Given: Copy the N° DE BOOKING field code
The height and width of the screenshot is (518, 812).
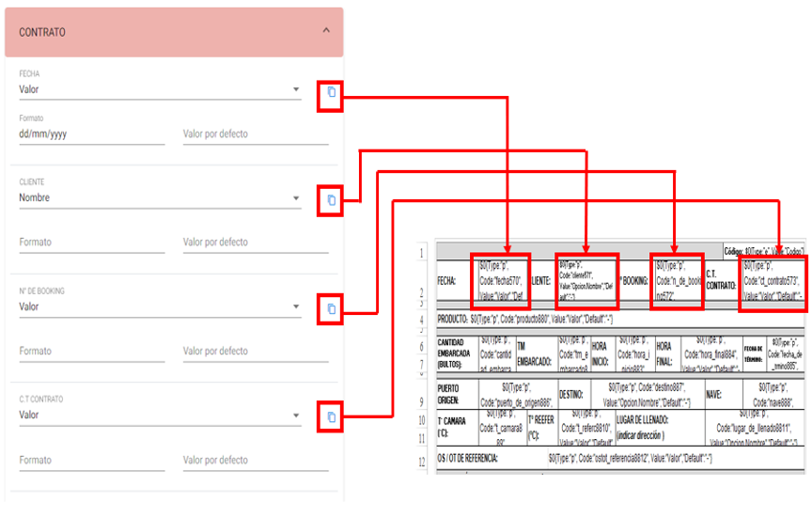Looking at the screenshot, I should click(x=331, y=308).
